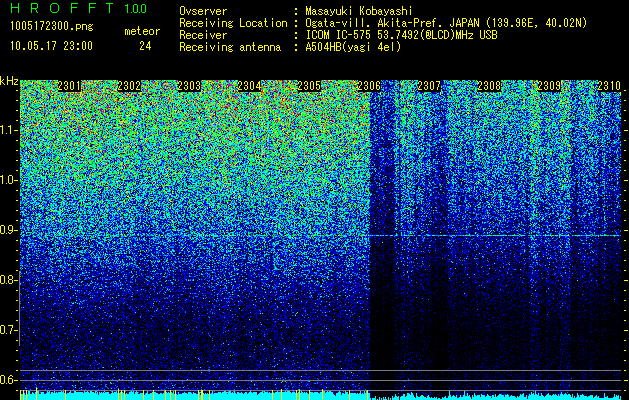Click the 0.8 frequency axis label
629x400 pixels.
pyautogui.click(x=8, y=280)
